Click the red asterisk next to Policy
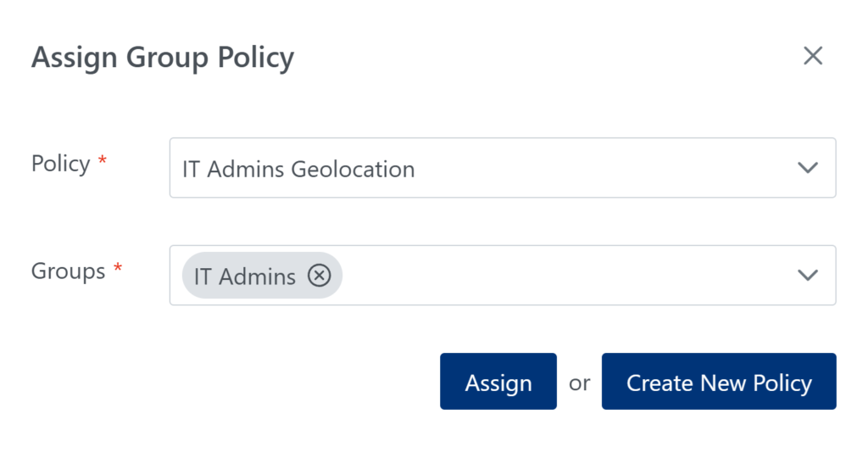 point(103,162)
